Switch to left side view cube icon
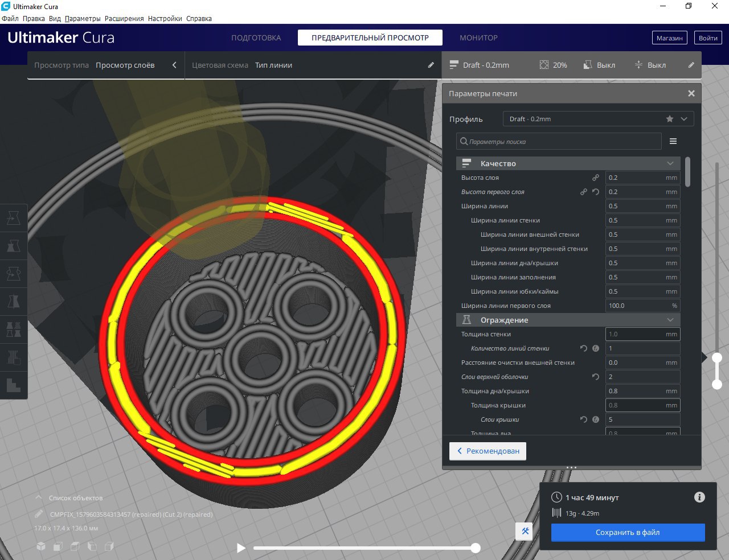 click(x=92, y=546)
